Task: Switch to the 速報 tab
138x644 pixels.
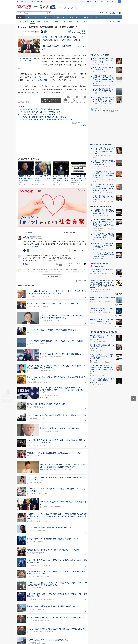Action: click(28, 17)
